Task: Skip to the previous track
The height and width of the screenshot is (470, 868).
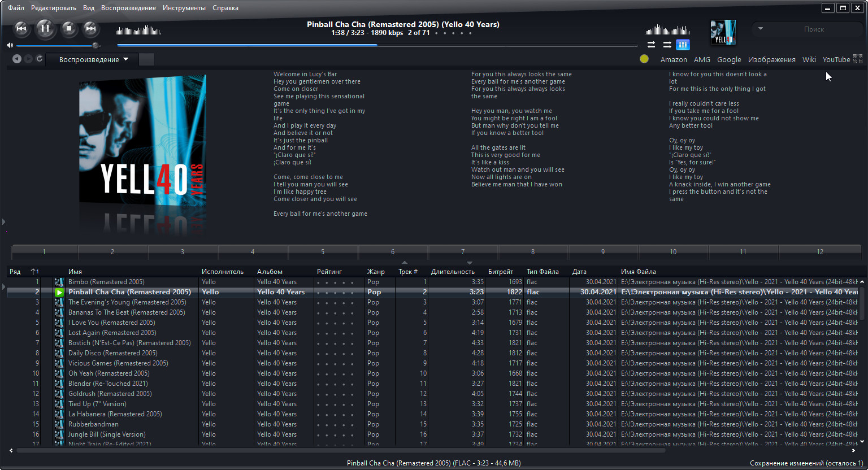Action: point(21,28)
